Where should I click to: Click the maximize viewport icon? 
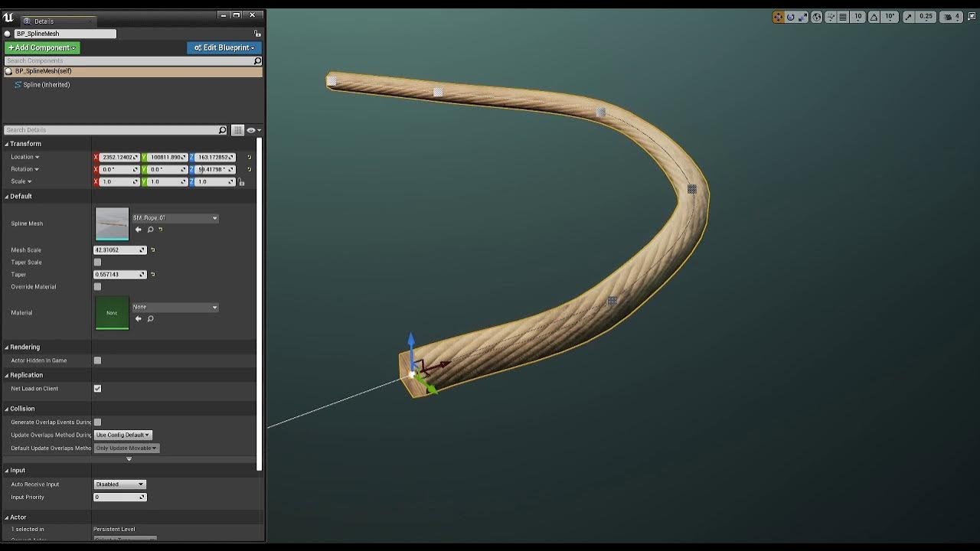click(x=970, y=17)
